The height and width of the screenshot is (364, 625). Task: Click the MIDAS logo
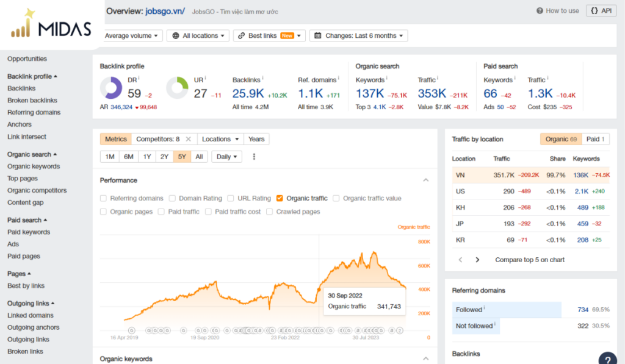(x=51, y=24)
